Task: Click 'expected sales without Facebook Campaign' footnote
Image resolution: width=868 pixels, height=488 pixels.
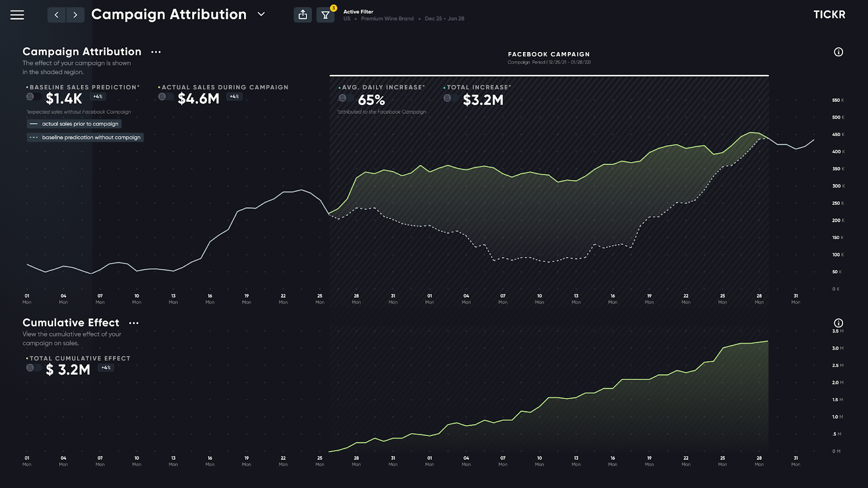Action: coord(79,112)
